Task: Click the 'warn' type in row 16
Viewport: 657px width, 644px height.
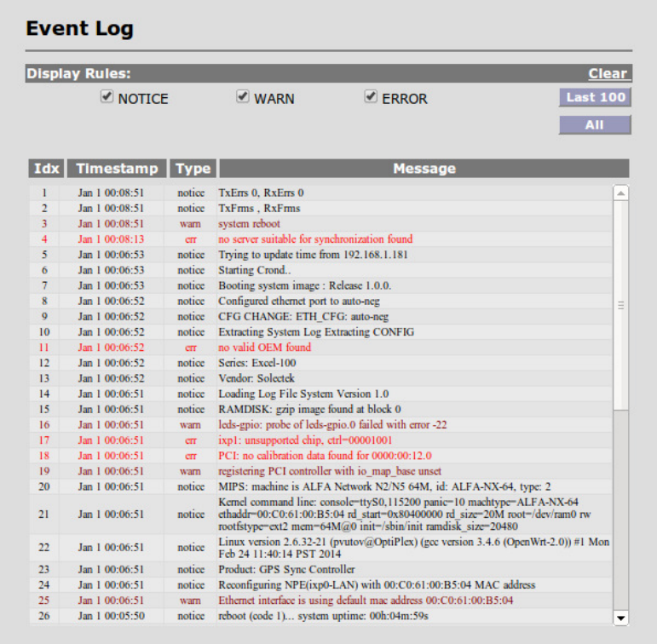Action: click(x=190, y=425)
